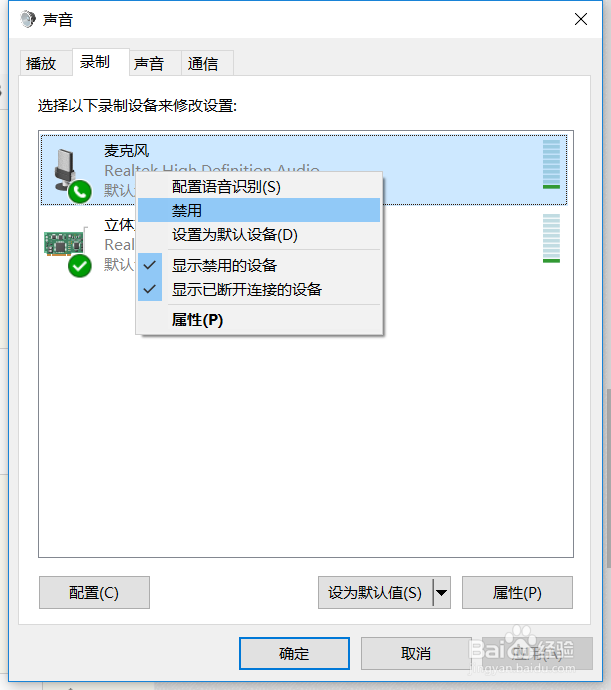This screenshot has width=611, height=690.
Task: Select 禁用 in the context menu
Action: pyautogui.click(x=259, y=210)
